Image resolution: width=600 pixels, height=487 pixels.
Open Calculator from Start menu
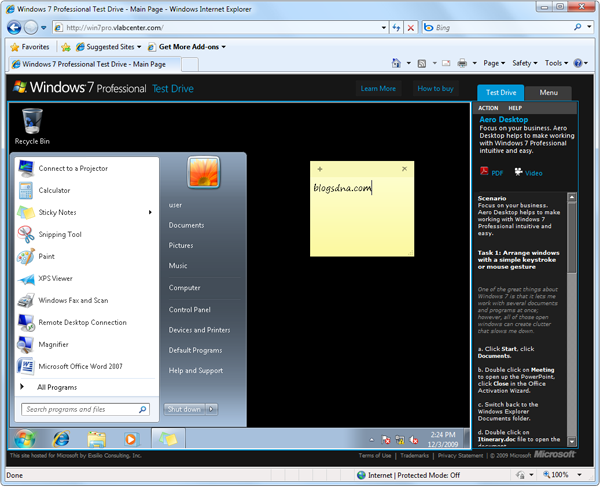(86, 191)
